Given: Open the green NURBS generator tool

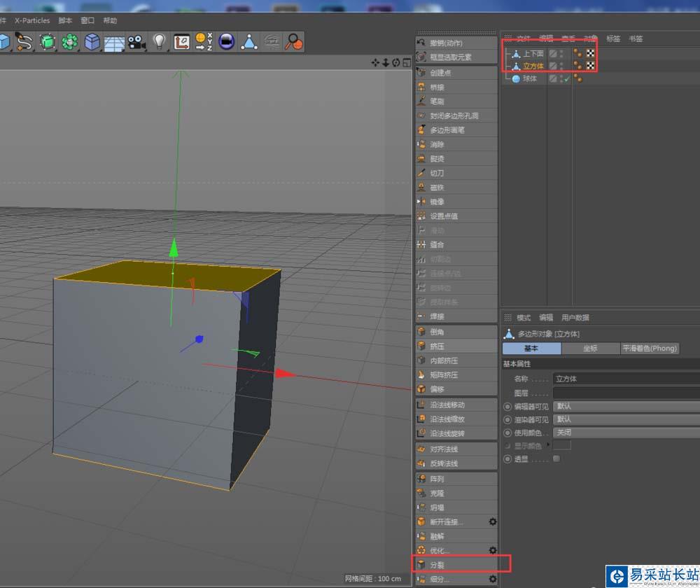Looking at the screenshot, I should click(x=48, y=42).
